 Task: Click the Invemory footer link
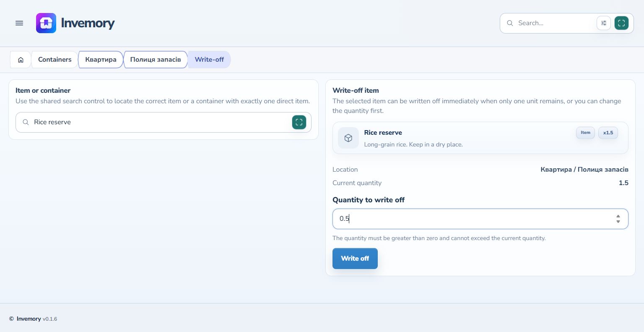point(29,319)
